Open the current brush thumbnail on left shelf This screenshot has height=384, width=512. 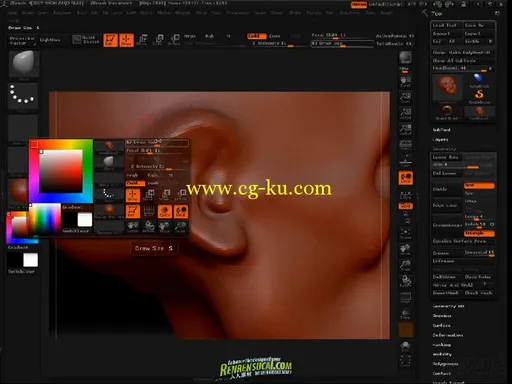23,64
